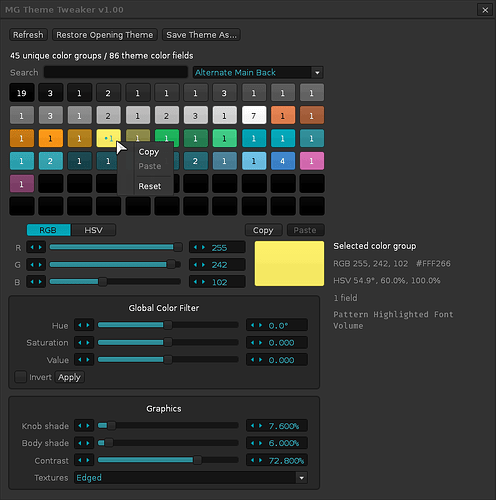Select the white swatch labeled 7
Viewport: 496px width, 500px height.
click(254, 115)
